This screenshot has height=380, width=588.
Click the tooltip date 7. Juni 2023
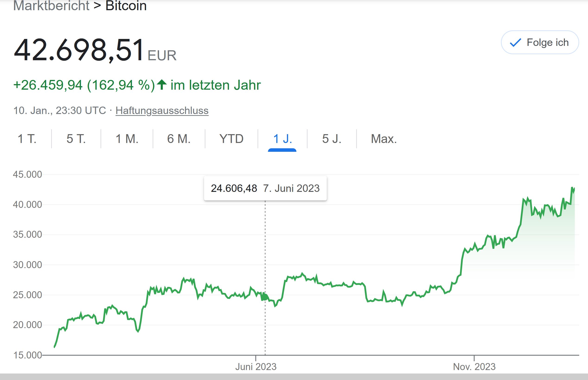(x=291, y=188)
